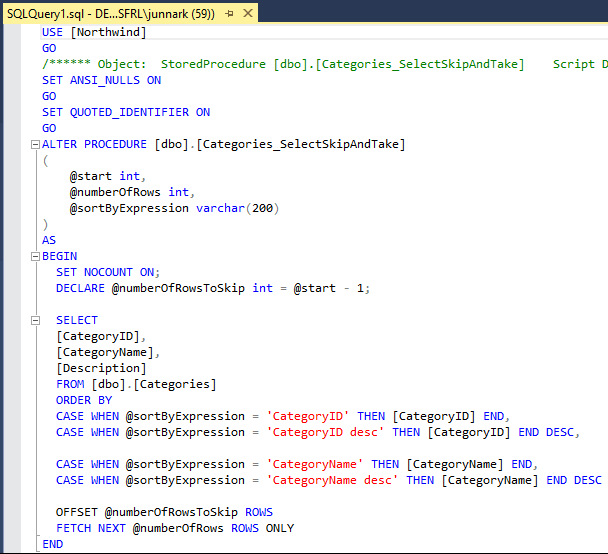This screenshot has width=608, height=554.
Task: Collapse the SELECT statement region
Action: click(35, 320)
